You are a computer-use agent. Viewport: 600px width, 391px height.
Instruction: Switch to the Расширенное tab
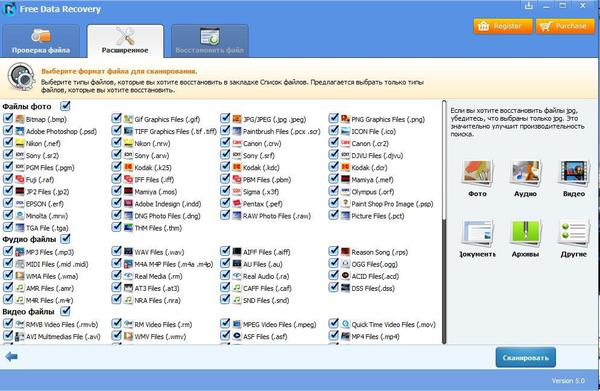[x=125, y=41]
